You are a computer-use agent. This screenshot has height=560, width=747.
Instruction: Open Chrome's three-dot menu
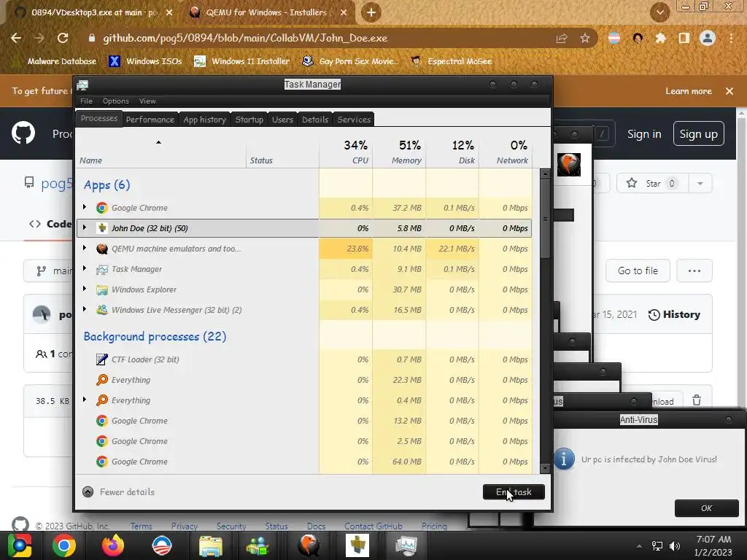click(731, 38)
